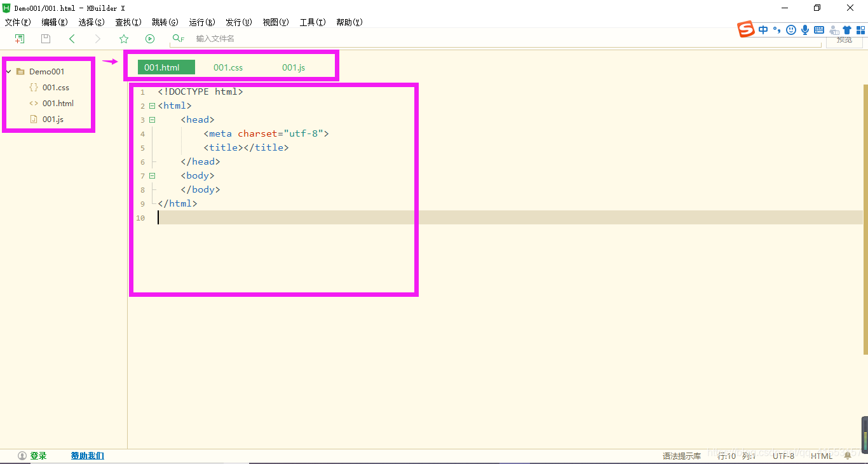Fold the body tag at line 7
The image size is (868, 464).
(152, 175)
